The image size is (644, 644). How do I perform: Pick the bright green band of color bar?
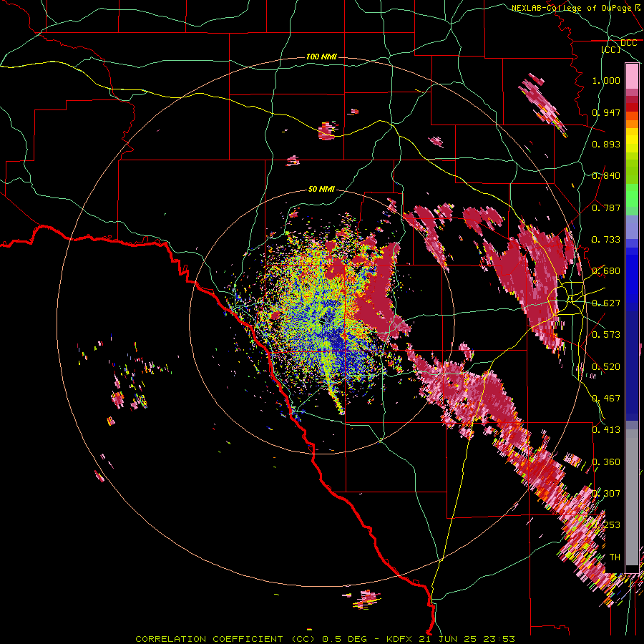tap(632, 195)
